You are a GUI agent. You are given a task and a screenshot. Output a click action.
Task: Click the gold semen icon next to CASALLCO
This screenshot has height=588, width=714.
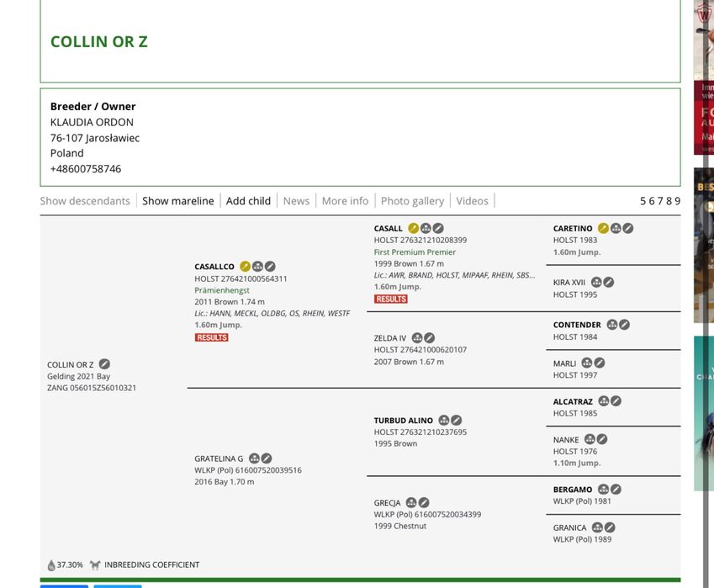pyautogui.click(x=245, y=267)
